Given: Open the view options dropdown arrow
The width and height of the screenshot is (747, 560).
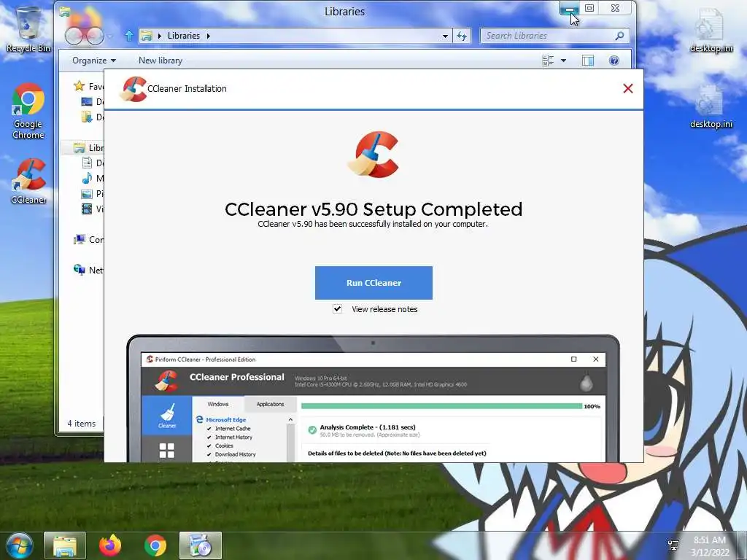Looking at the screenshot, I should 564,61.
